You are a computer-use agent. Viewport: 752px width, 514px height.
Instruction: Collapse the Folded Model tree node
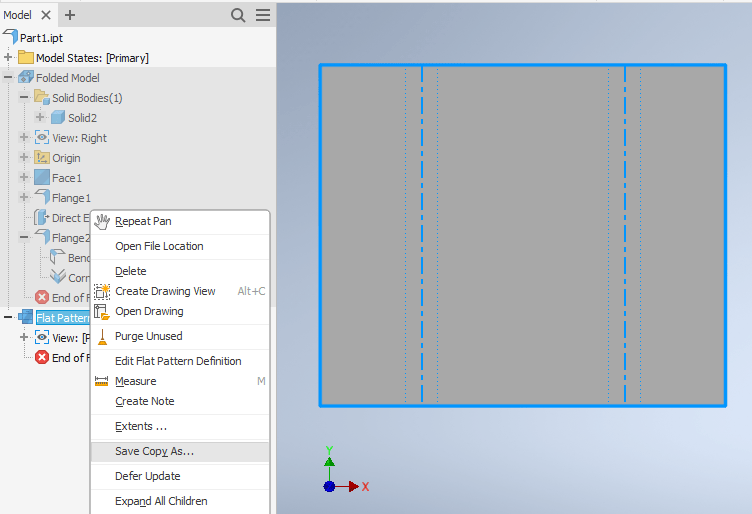tap(8, 78)
